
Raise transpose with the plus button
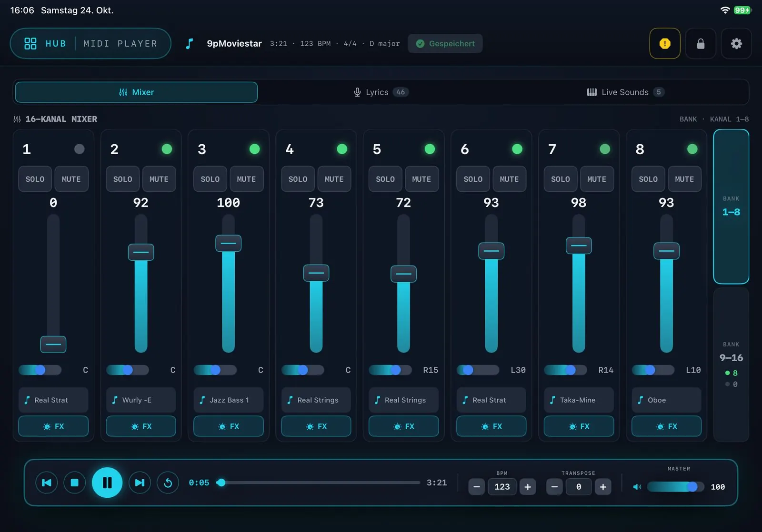pyautogui.click(x=603, y=487)
